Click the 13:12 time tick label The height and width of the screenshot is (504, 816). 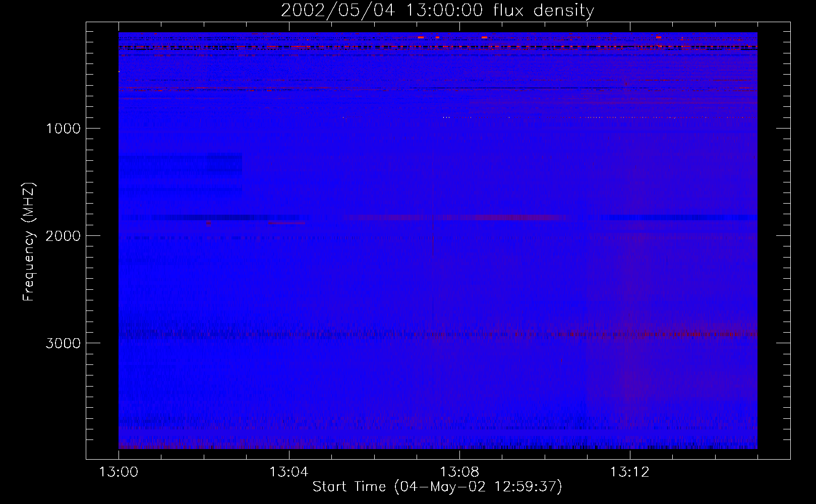pyautogui.click(x=630, y=472)
